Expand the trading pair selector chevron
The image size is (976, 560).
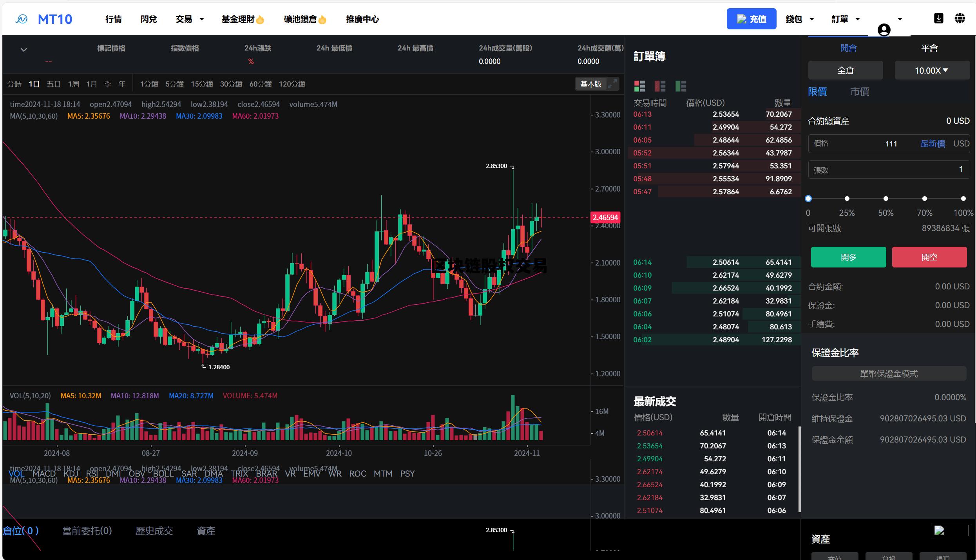[24, 50]
